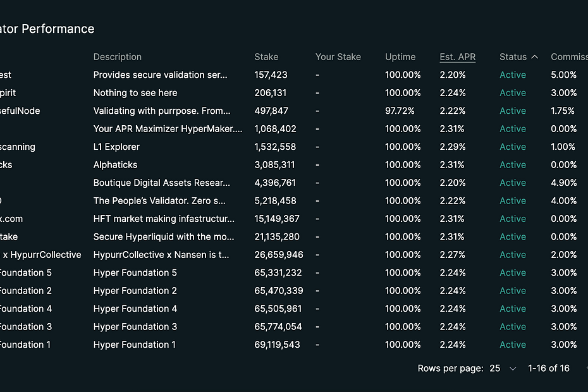Screen dimensions: 588x392
Task: Select the rows per page value 25
Action: tap(494, 369)
